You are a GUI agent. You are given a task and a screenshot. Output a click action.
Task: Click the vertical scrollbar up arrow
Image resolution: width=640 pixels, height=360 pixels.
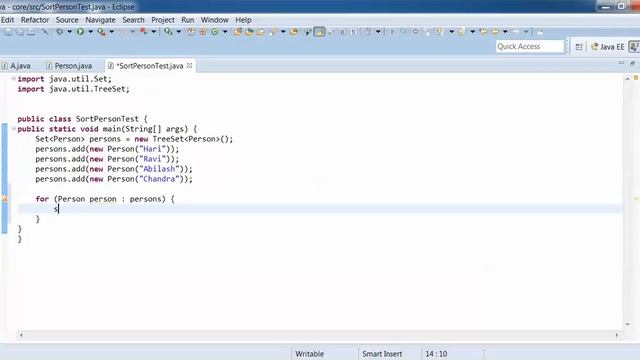tap(627, 78)
